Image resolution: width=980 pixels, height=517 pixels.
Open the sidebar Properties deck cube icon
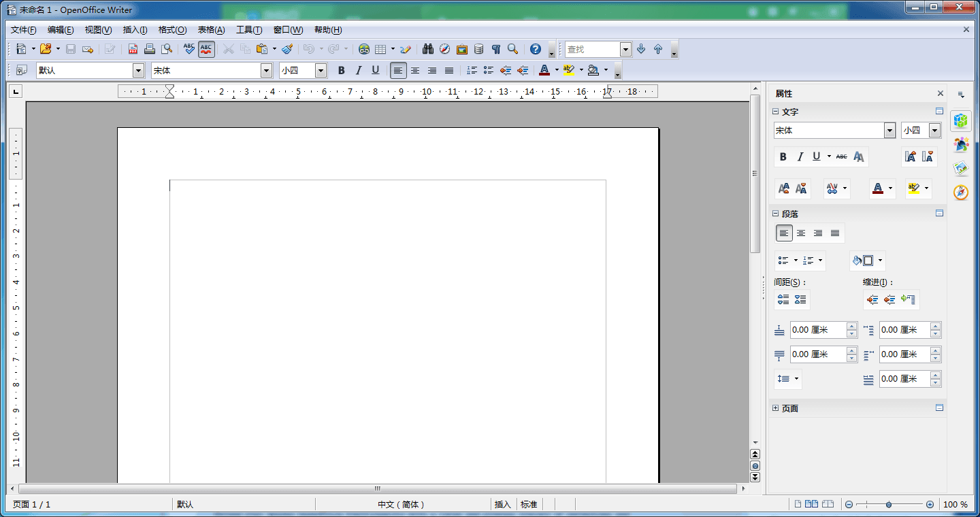(x=961, y=121)
